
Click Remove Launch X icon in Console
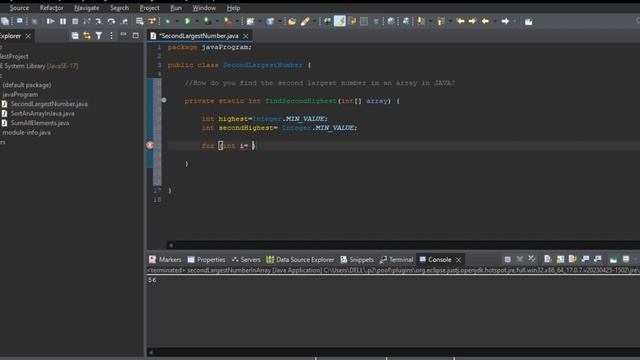(520, 259)
